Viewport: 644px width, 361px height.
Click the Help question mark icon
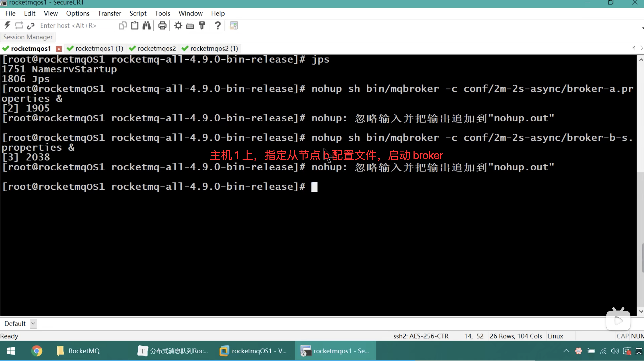218,25
